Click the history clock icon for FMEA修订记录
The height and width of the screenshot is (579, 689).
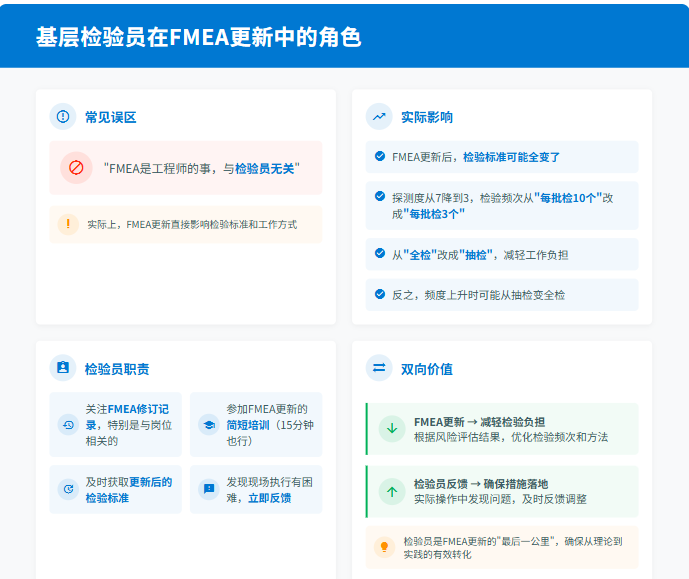pyautogui.click(x=68, y=424)
